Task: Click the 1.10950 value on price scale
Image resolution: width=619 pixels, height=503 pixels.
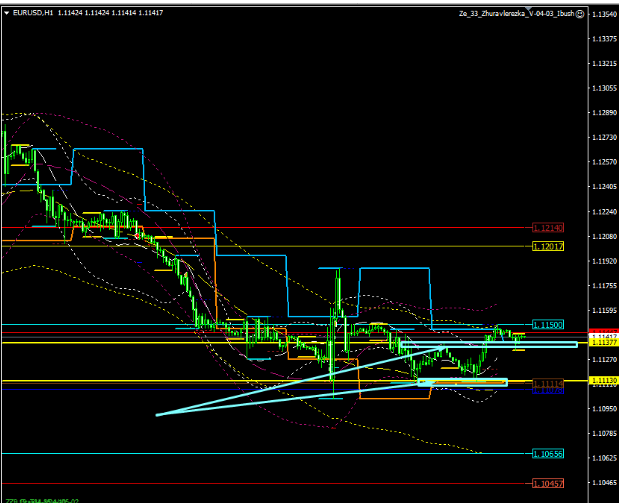Action: coord(604,409)
